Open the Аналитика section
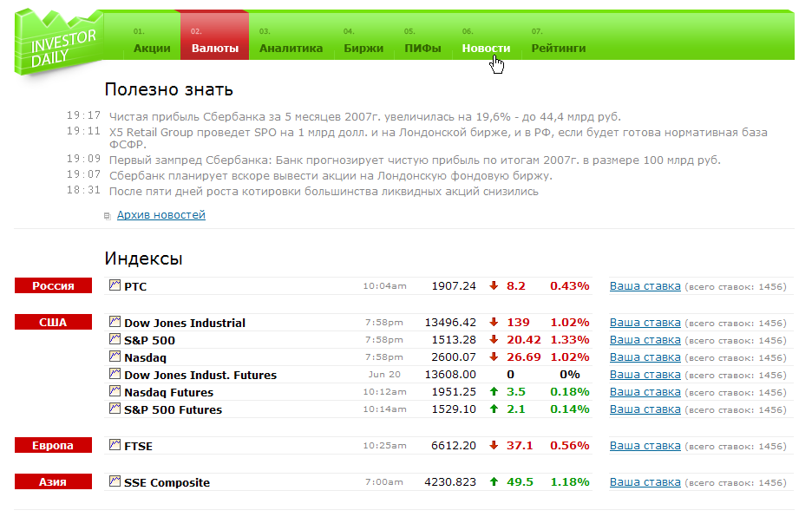This screenshot has height=530, width=812. 291,49
